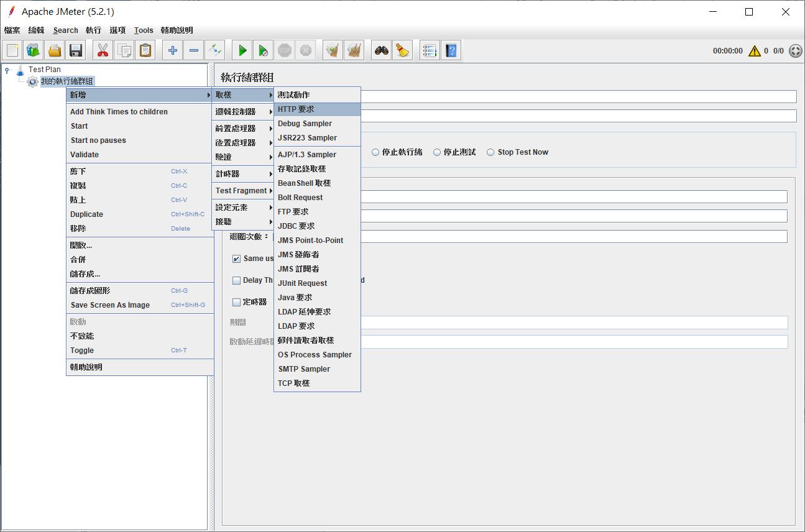Open the 執行 menu
Image resolution: width=805 pixels, height=532 pixels.
pyautogui.click(x=93, y=30)
